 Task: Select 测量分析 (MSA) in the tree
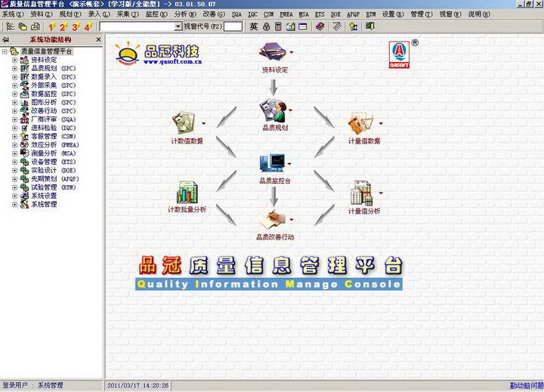click(x=54, y=153)
